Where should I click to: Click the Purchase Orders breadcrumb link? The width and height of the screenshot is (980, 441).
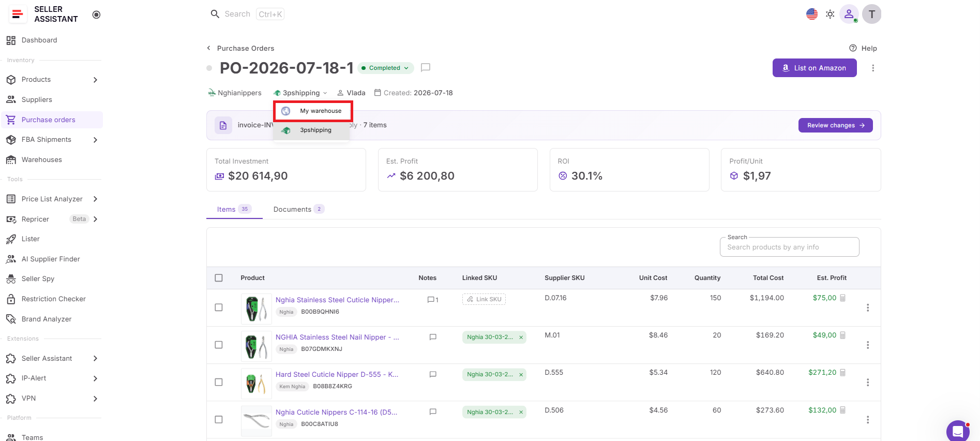(246, 48)
